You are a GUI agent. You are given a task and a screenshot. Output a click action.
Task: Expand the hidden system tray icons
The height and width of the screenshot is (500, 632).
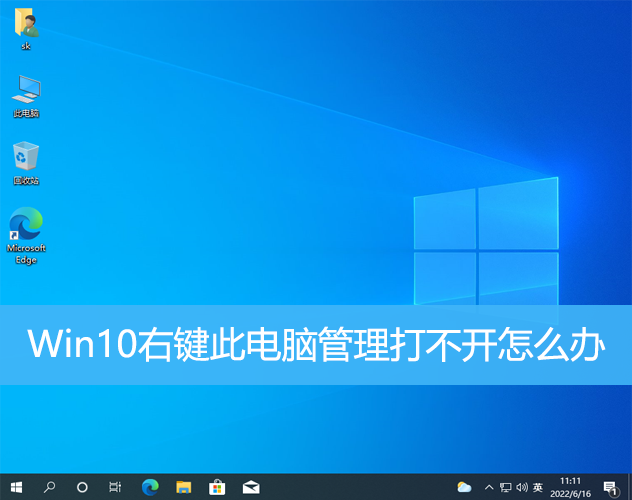pyautogui.click(x=488, y=487)
